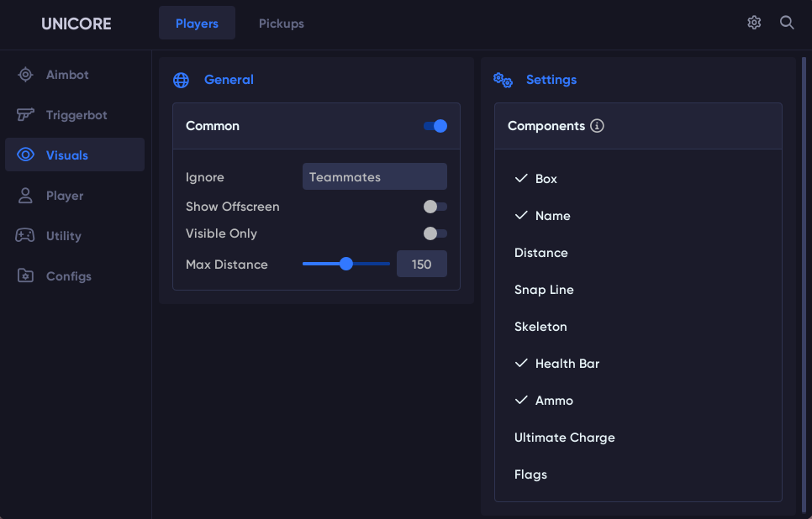Screen dimensions: 812x519
Task: Click the Max Distance value field
Action: 421,264
